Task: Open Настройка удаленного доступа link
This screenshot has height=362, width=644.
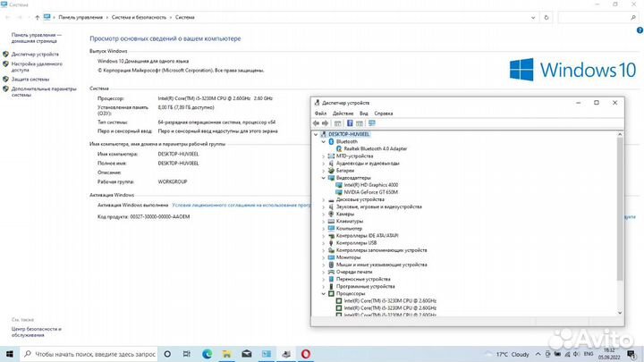Action: pyautogui.click(x=37, y=67)
